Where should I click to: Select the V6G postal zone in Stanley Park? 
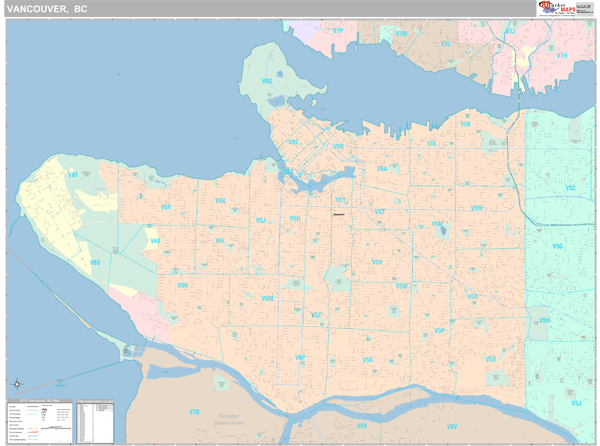point(267,78)
